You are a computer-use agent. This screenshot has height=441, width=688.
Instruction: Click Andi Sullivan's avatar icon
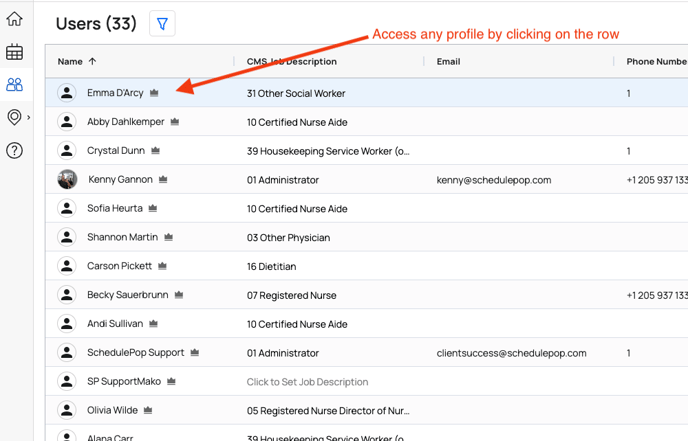click(67, 324)
